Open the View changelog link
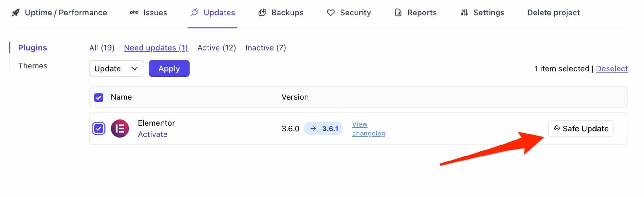 click(x=368, y=129)
